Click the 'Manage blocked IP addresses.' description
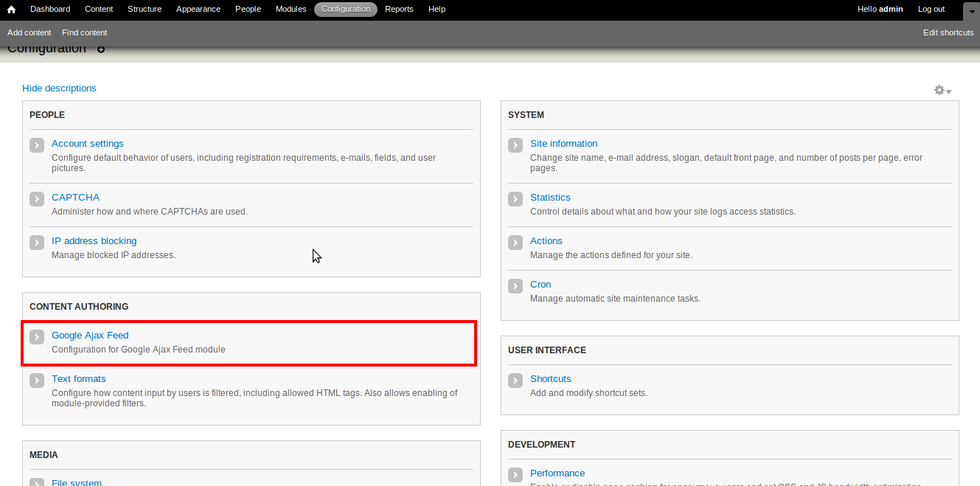The height and width of the screenshot is (486, 980). (x=114, y=255)
